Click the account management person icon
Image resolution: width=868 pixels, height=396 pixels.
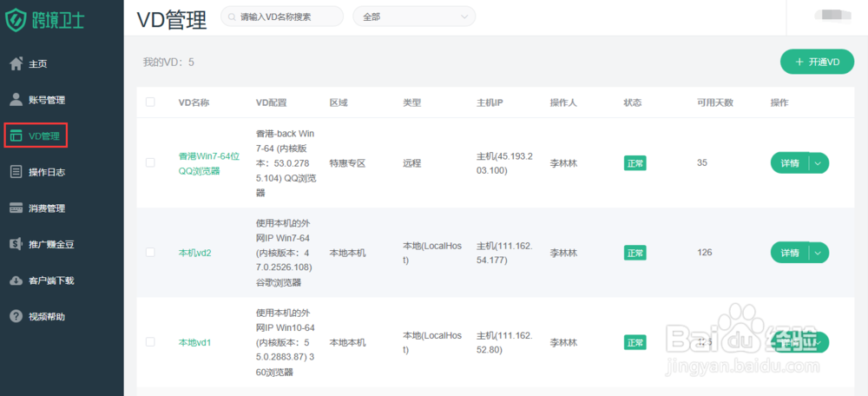[16, 100]
